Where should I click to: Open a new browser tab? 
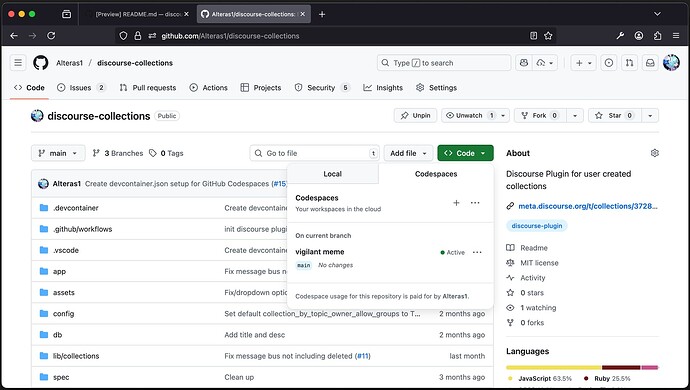click(322, 14)
